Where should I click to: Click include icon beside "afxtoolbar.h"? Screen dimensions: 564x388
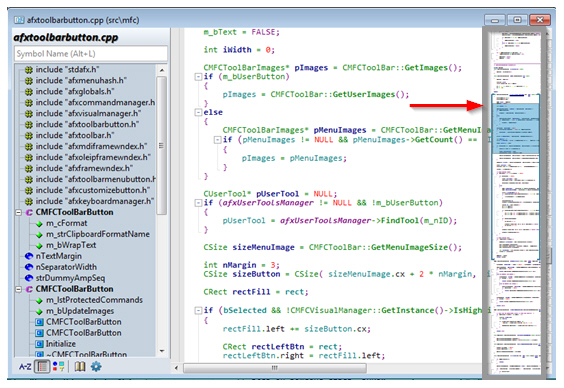29,136
